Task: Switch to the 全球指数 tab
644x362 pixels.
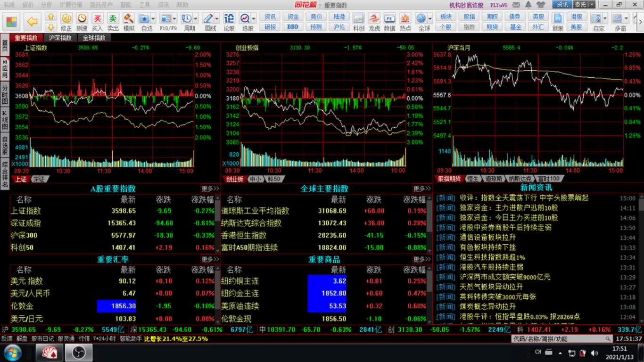Action: 94,38
